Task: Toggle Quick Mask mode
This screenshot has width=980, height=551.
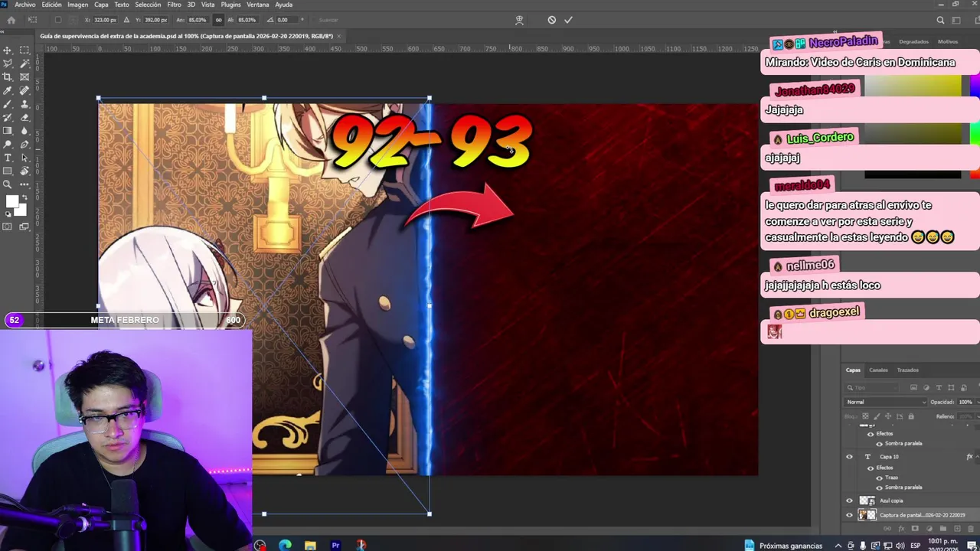Action: tap(7, 226)
